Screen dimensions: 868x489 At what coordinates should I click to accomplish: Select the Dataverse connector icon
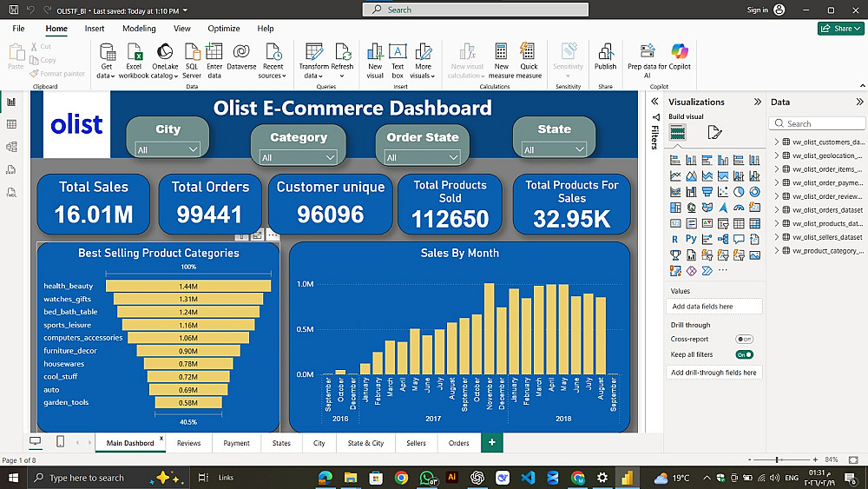pyautogui.click(x=241, y=52)
